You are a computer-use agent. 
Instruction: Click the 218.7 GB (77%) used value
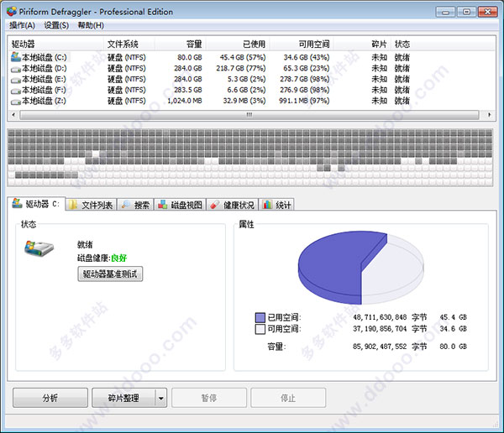point(241,69)
